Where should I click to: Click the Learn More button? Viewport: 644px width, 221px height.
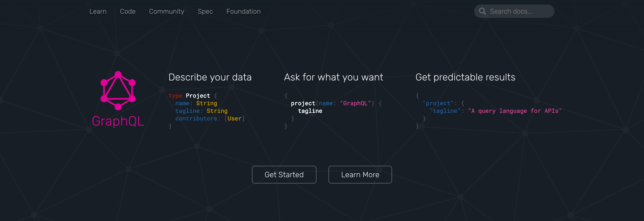coord(360,175)
